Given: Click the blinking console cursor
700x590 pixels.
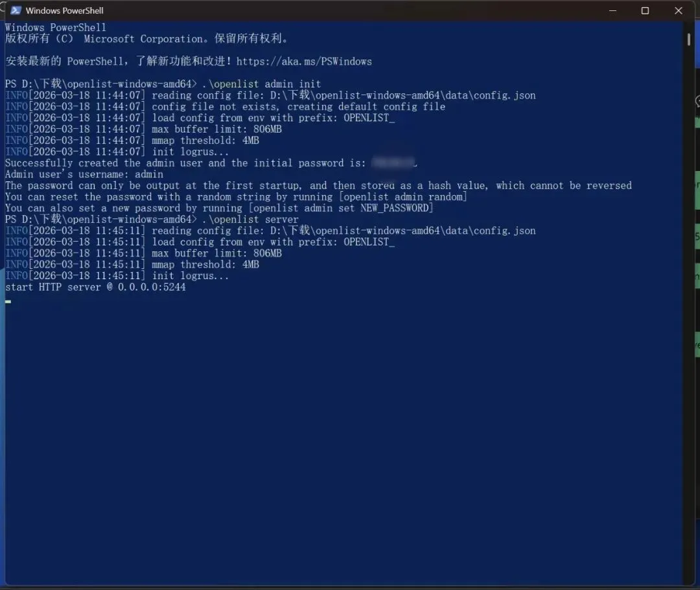Looking at the screenshot, I should click(8, 301).
